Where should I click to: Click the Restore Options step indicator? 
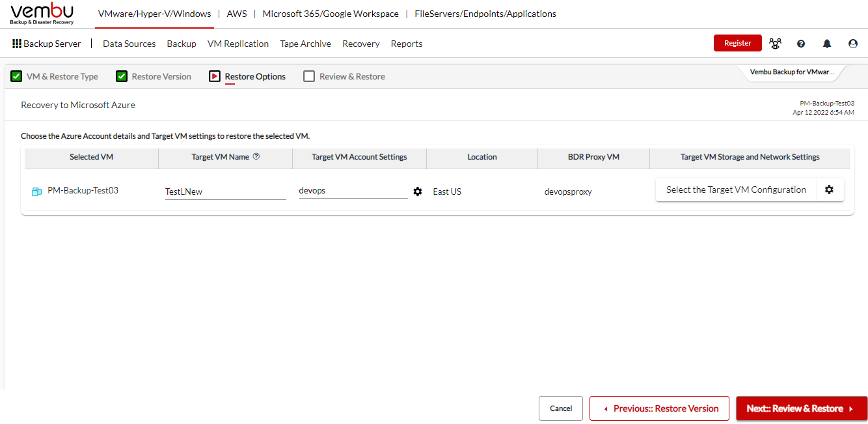[x=215, y=76]
